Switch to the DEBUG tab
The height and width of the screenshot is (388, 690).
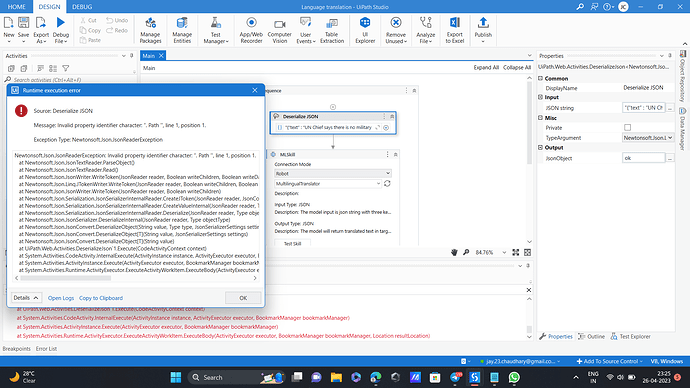[x=82, y=7]
